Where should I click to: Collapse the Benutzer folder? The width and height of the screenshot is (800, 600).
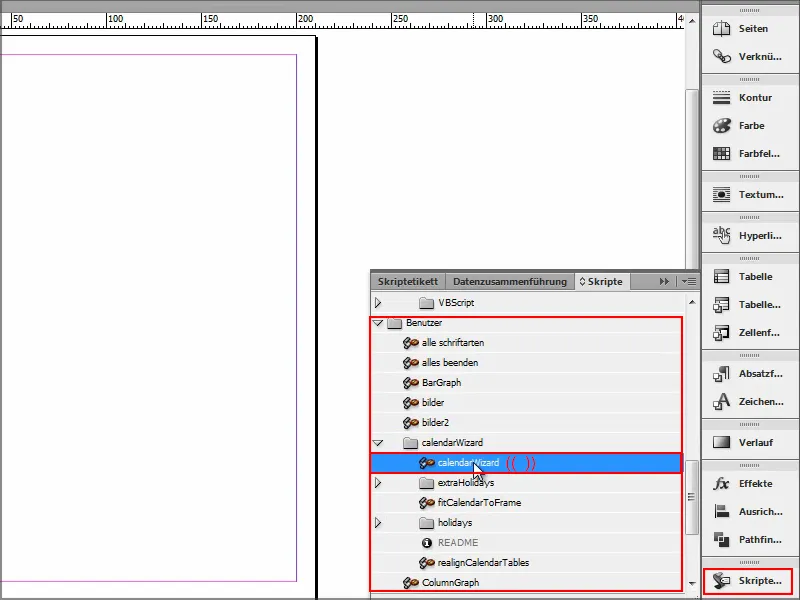click(x=378, y=323)
